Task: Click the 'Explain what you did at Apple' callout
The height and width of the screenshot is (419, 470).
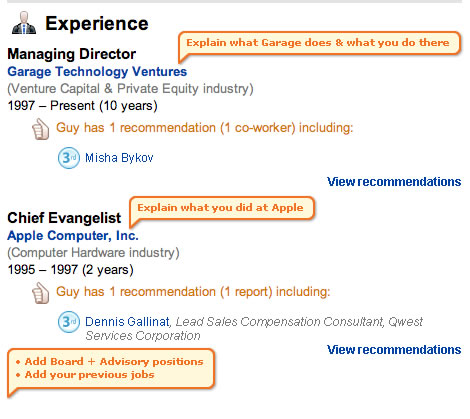Action: click(x=221, y=208)
